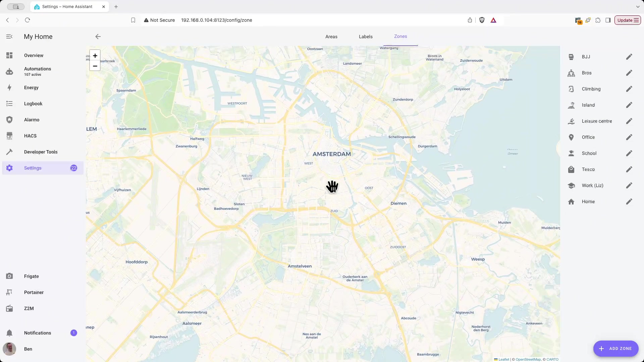The height and width of the screenshot is (362, 644).
Task: Open the Z2M panel
Action: tap(29, 308)
